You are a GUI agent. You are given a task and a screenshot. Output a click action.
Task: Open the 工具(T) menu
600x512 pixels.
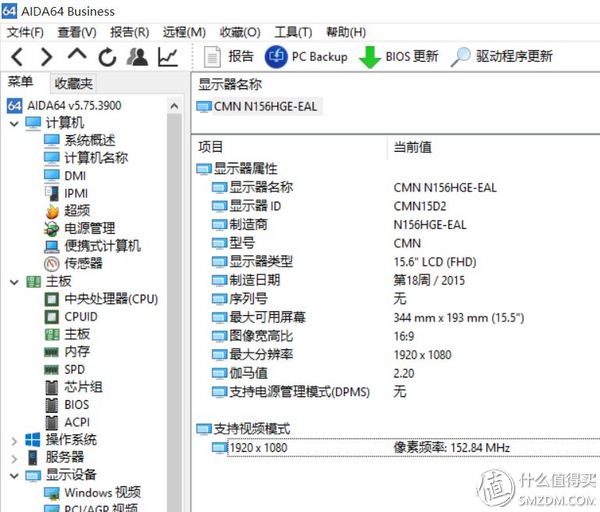tap(293, 32)
